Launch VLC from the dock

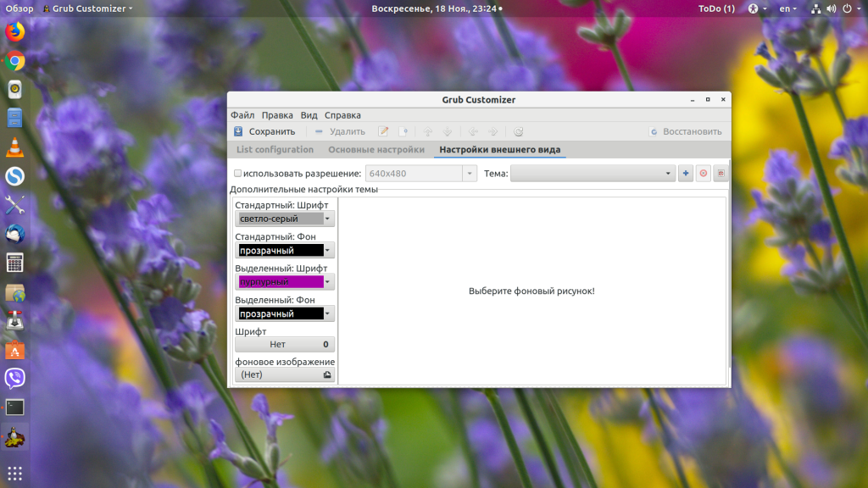point(15,147)
